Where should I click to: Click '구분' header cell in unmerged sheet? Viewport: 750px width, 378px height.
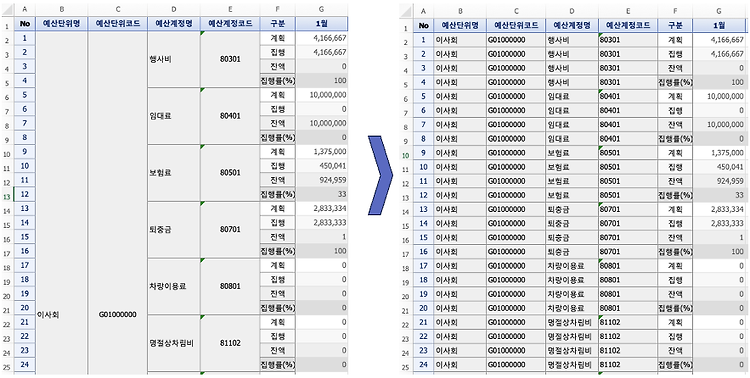[x=675, y=25]
